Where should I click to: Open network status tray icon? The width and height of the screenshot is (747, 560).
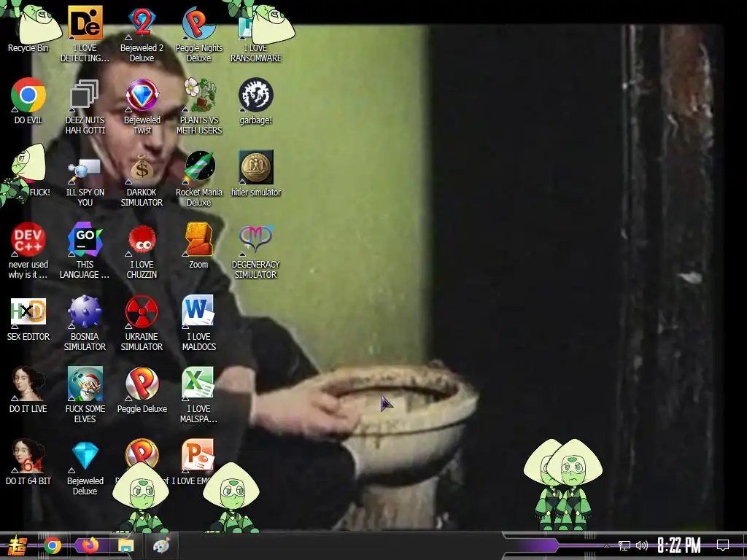624,545
